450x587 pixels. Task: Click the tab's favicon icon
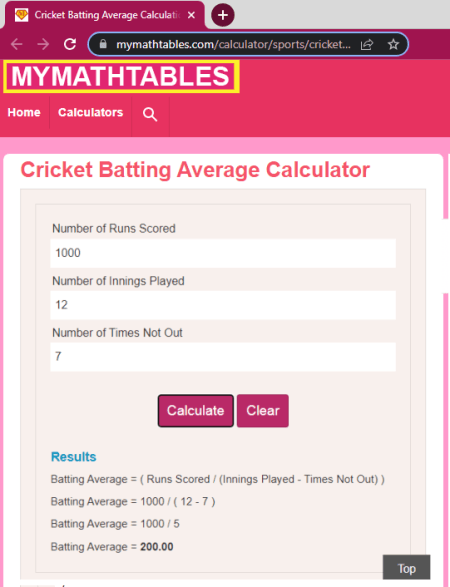click(21, 15)
